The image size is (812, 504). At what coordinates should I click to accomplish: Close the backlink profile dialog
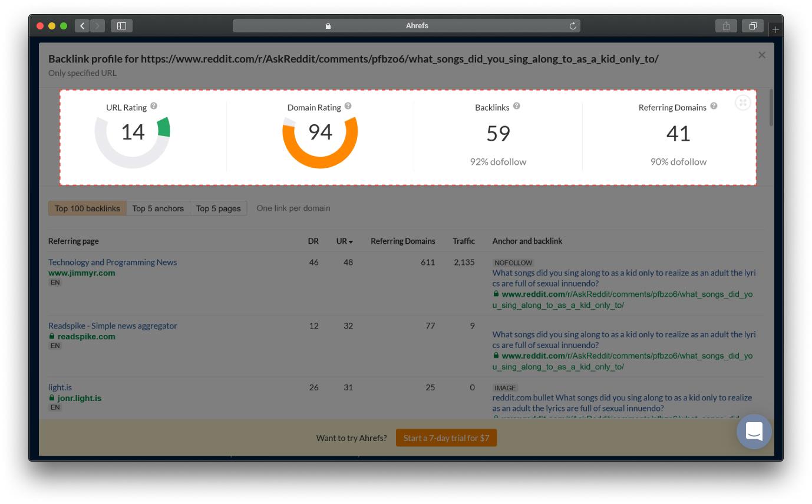(x=761, y=55)
